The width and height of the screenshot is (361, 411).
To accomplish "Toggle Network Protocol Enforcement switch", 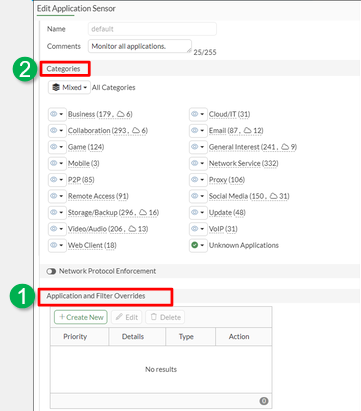I will 51,271.
